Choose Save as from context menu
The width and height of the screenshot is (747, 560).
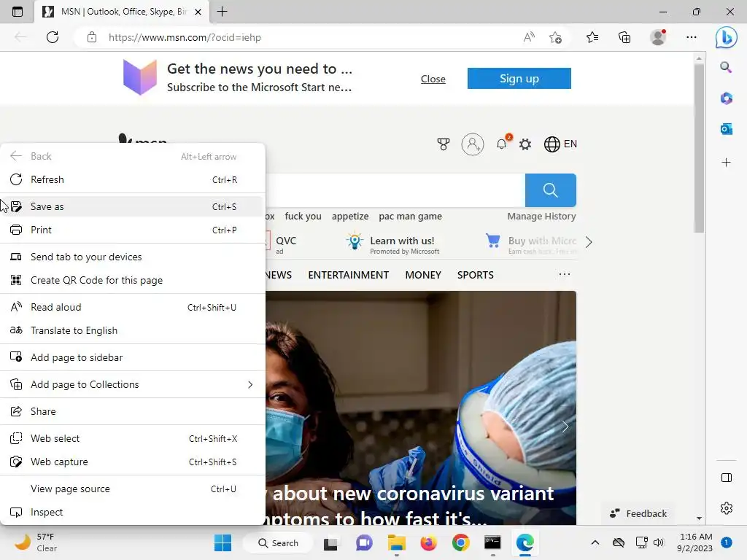pos(133,206)
